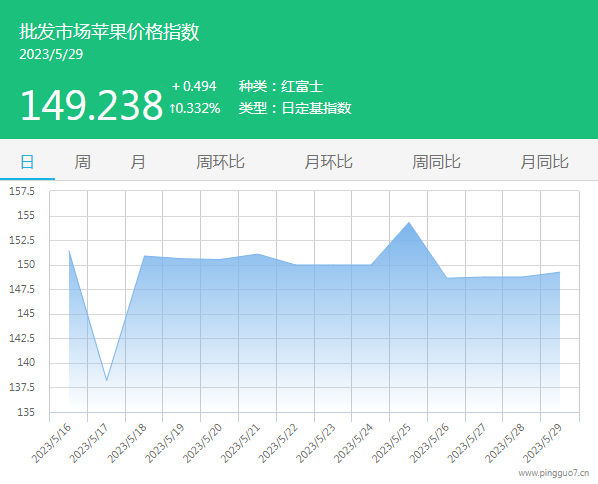
Task: Select the 月同比 tab
Action: 545,162
